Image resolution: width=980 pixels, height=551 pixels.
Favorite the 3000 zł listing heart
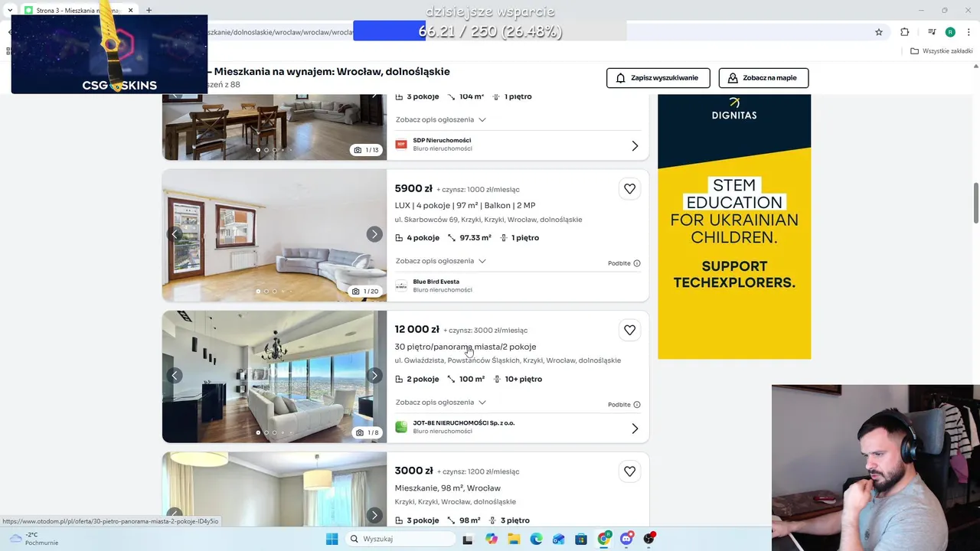point(629,471)
